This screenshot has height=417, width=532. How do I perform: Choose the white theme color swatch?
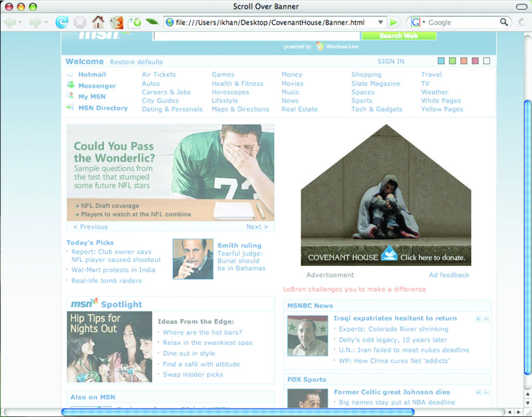click(x=486, y=61)
